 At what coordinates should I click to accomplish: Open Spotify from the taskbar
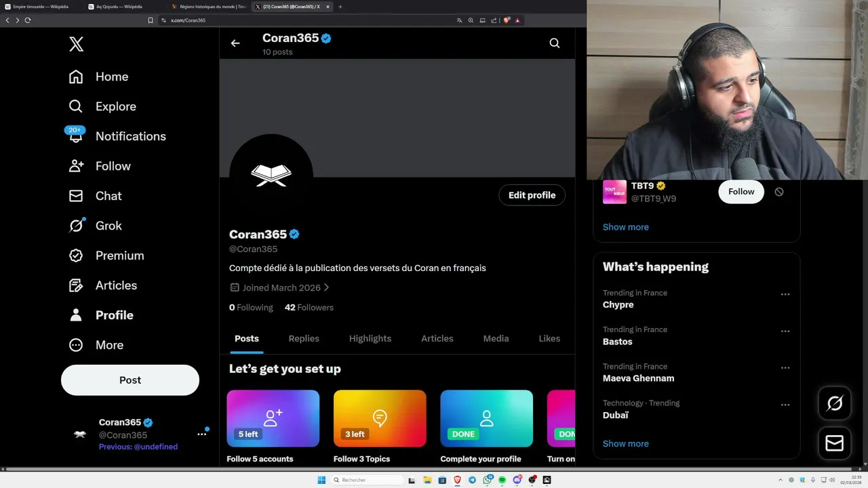(x=502, y=480)
